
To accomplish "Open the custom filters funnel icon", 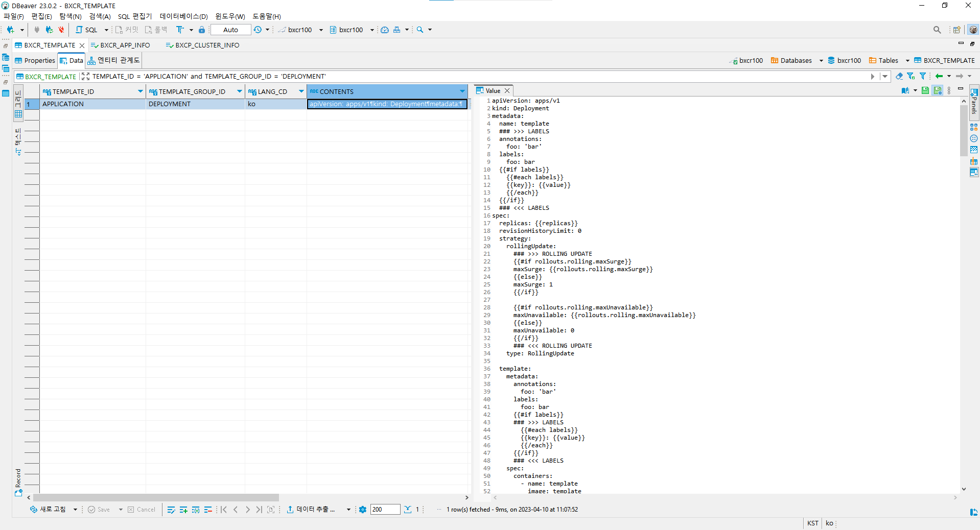I will point(923,76).
